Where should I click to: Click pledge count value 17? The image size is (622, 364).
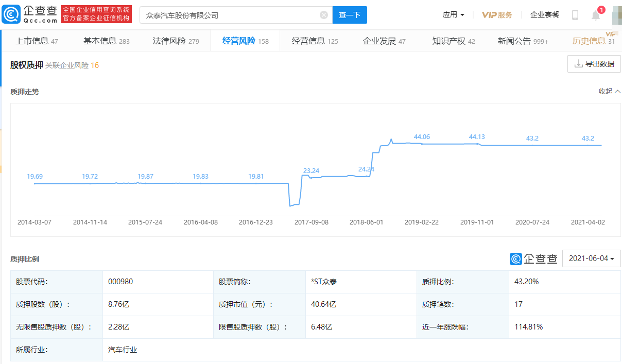tap(519, 304)
